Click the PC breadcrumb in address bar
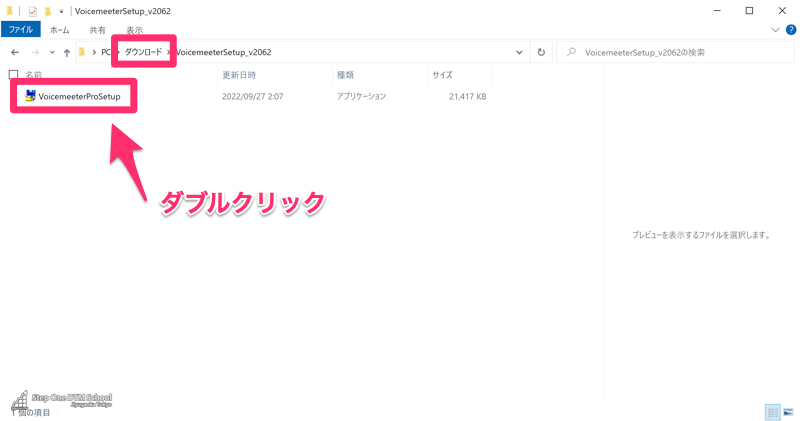 pos(106,52)
